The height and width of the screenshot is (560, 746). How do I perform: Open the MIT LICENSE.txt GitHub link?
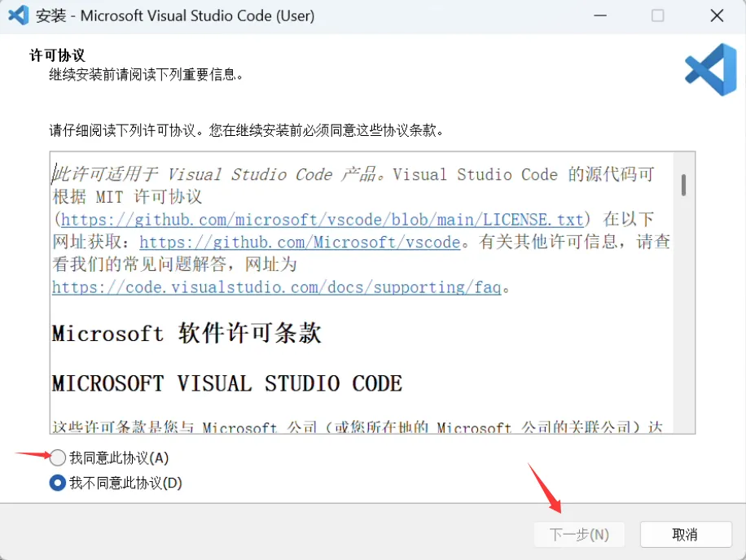coord(322,220)
